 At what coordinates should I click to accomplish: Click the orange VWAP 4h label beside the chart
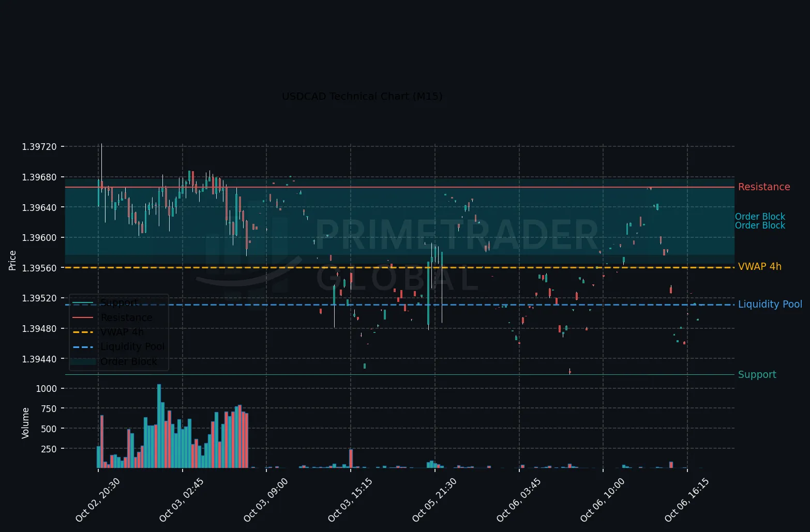(x=760, y=267)
